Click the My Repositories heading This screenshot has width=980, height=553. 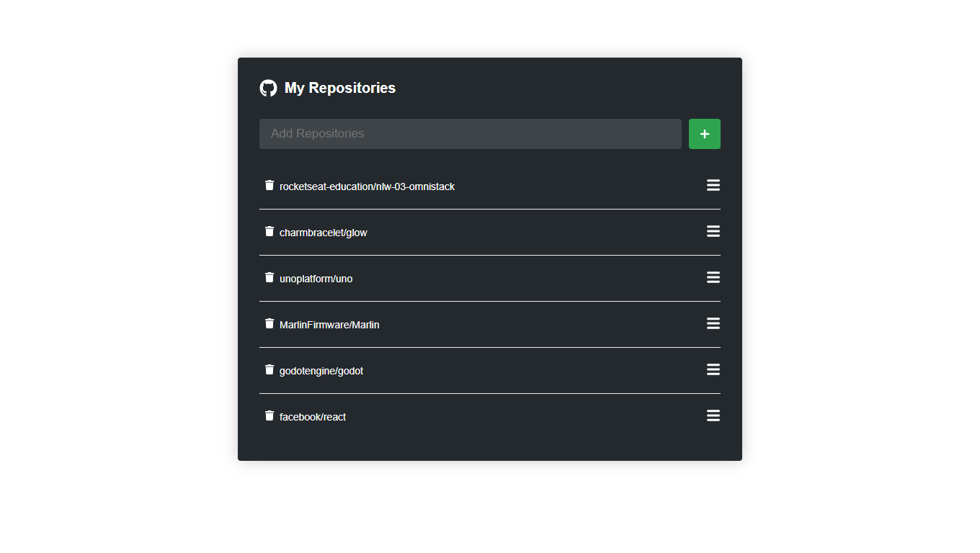tap(340, 88)
